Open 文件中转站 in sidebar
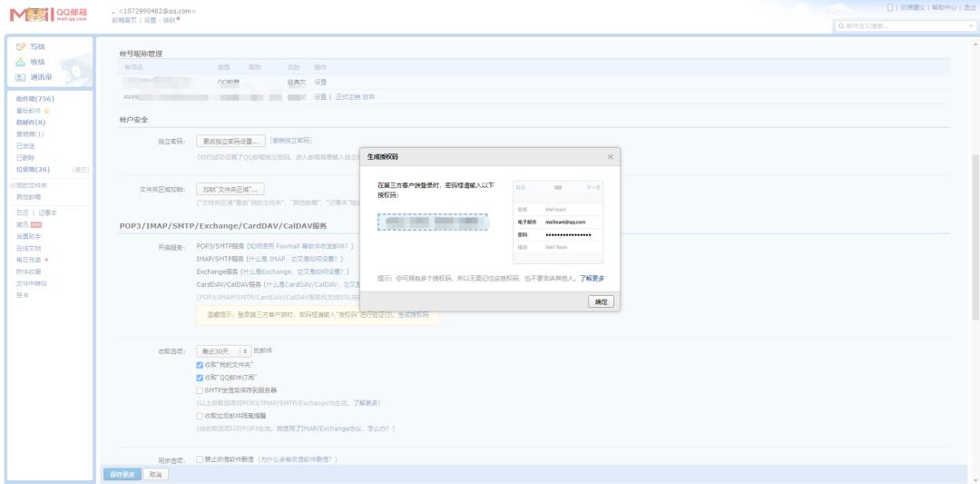The image size is (980, 484). [31, 283]
